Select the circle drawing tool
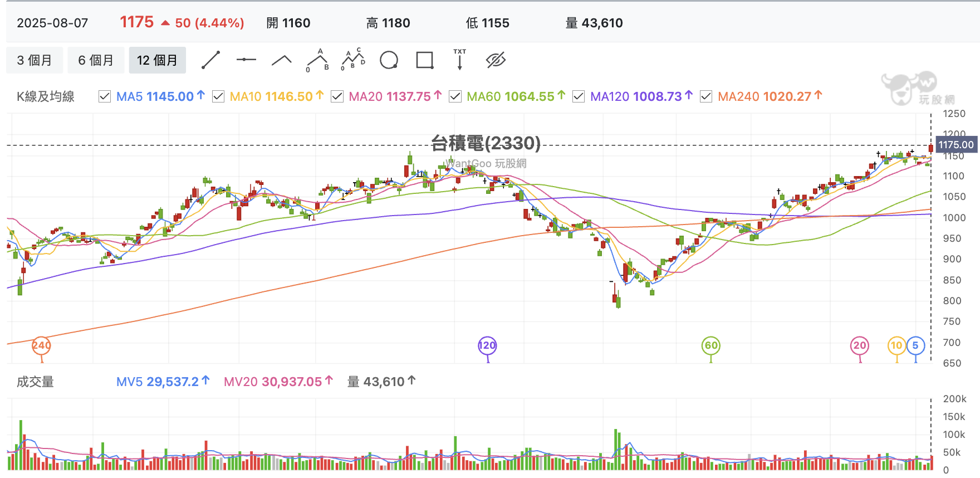 pyautogui.click(x=389, y=60)
